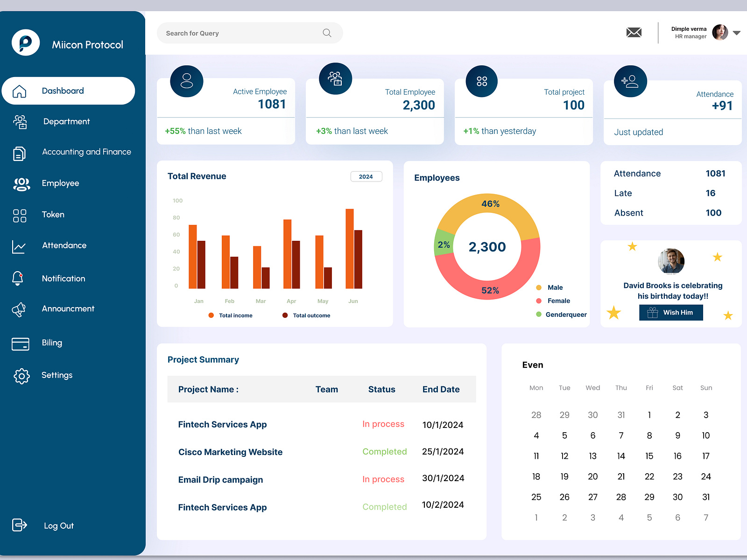
Task: Open the profile dropdown arrow
Action: pos(737,33)
